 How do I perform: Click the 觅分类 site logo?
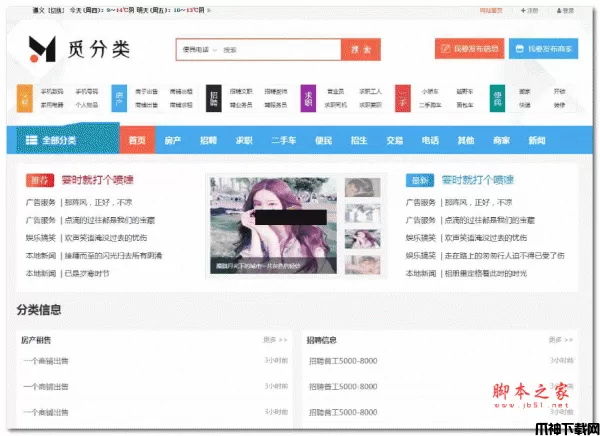79,49
